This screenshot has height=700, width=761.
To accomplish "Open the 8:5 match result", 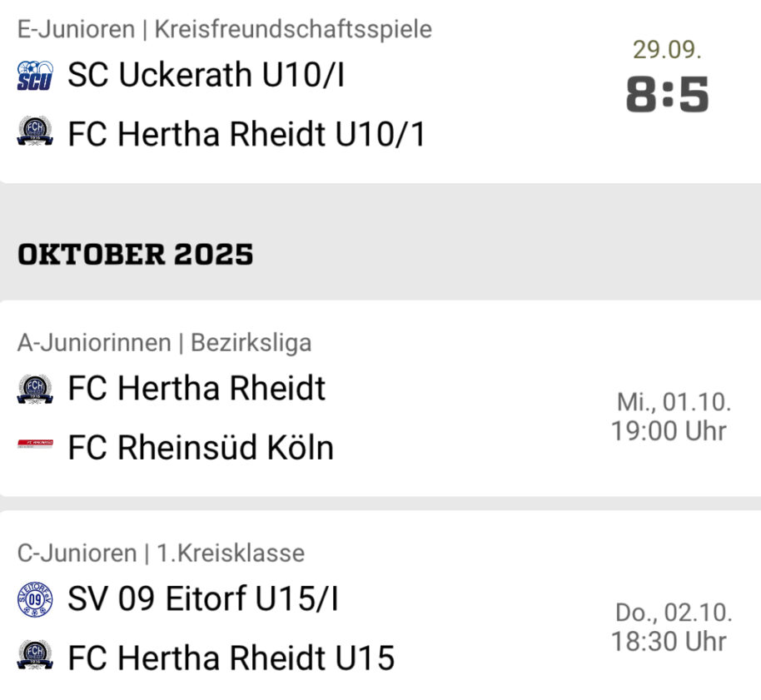I will [667, 96].
